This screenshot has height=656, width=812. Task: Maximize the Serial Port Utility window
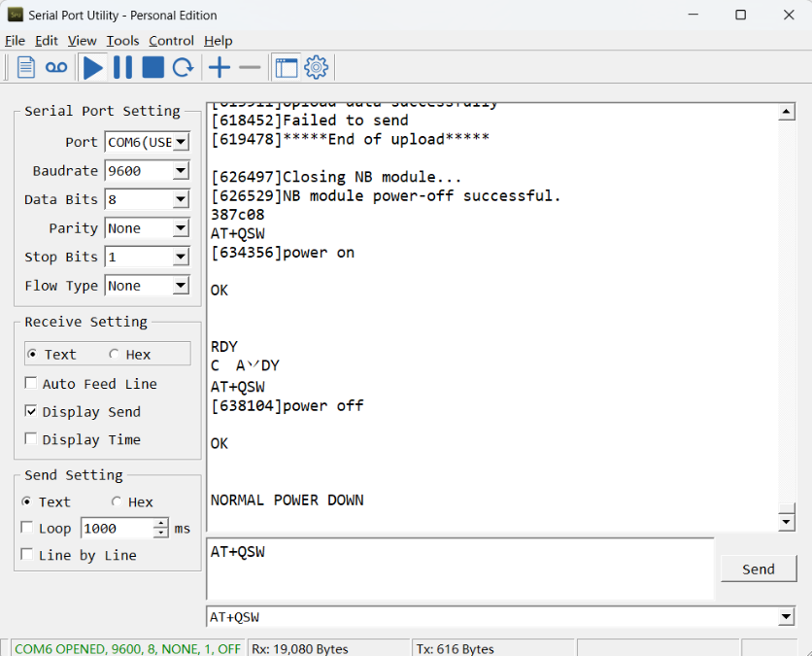740,15
